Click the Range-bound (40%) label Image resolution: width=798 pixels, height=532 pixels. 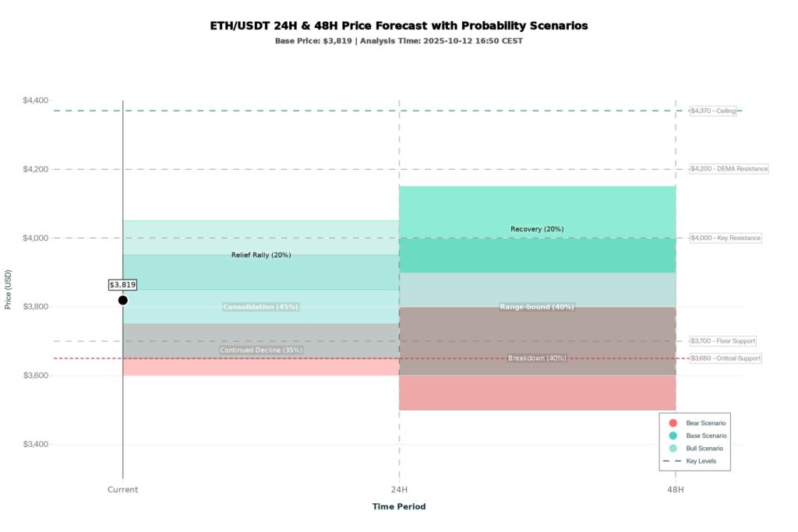[537, 307]
